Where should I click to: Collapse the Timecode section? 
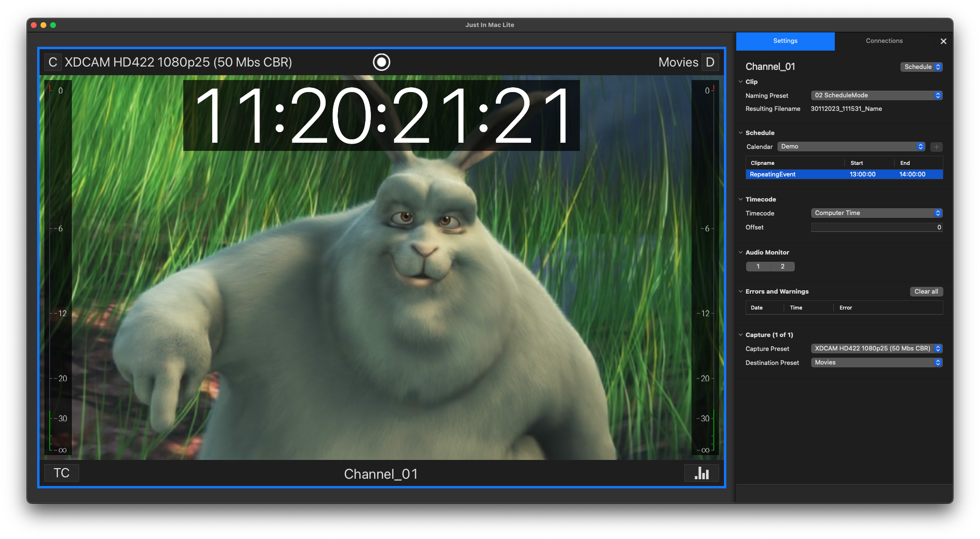(x=741, y=200)
